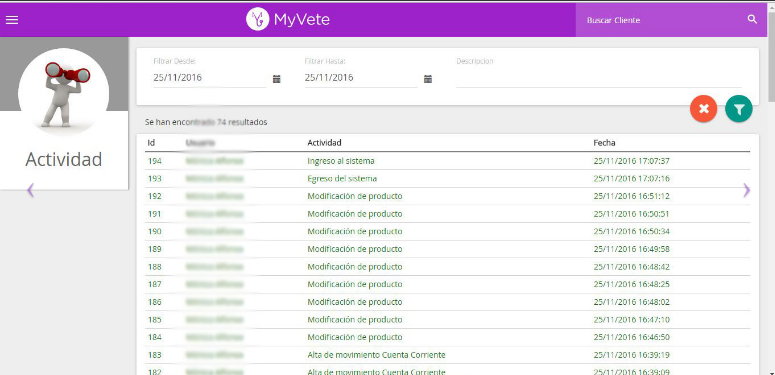Click the Fecha column header
775x375 pixels.
[604, 143]
